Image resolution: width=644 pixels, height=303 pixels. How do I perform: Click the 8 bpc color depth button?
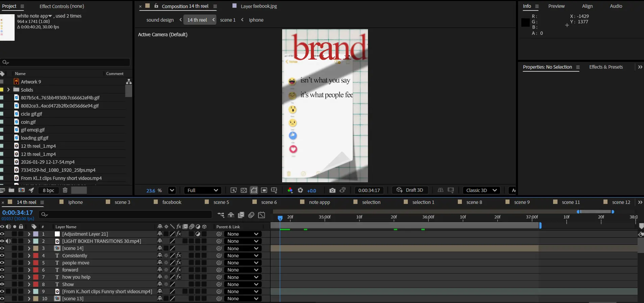48,190
